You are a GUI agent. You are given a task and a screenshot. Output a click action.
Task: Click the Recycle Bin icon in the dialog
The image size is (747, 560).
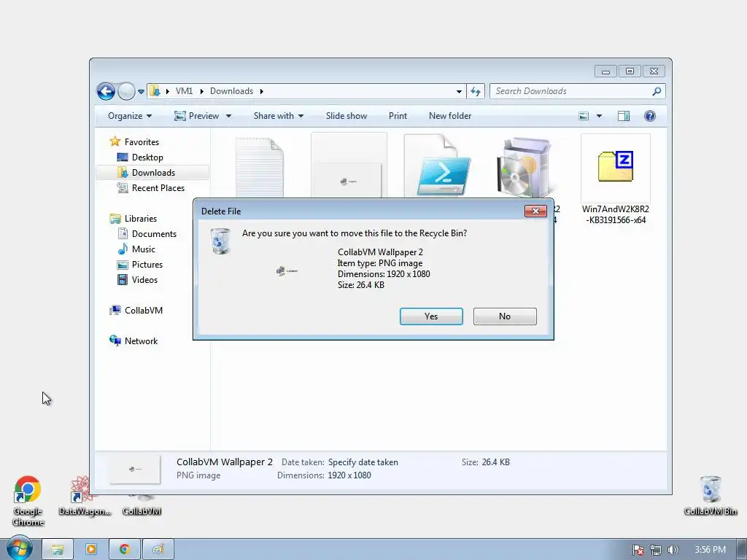tap(220, 241)
